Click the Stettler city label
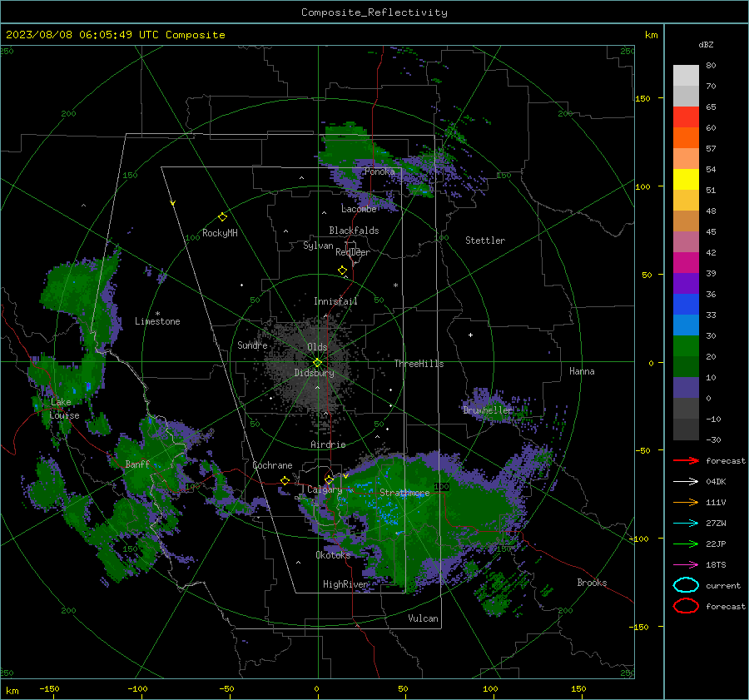Screen dimensions: 749x700 (485, 241)
